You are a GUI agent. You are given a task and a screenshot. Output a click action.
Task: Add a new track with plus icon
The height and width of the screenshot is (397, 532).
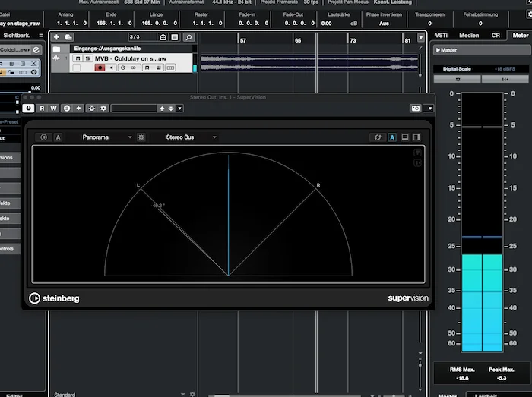pyautogui.click(x=56, y=37)
